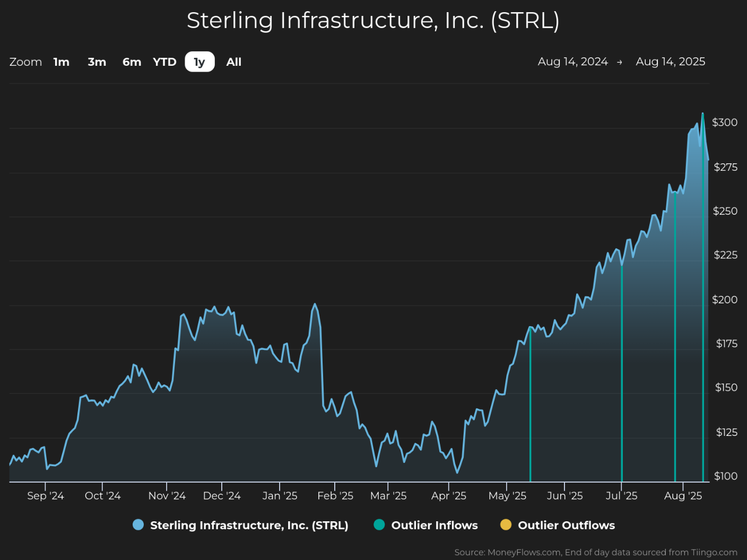Toggle the Outlier Outflows yellow legend dot
Image resolution: width=747 pixels, height=560 pixels.
[506, 525]
